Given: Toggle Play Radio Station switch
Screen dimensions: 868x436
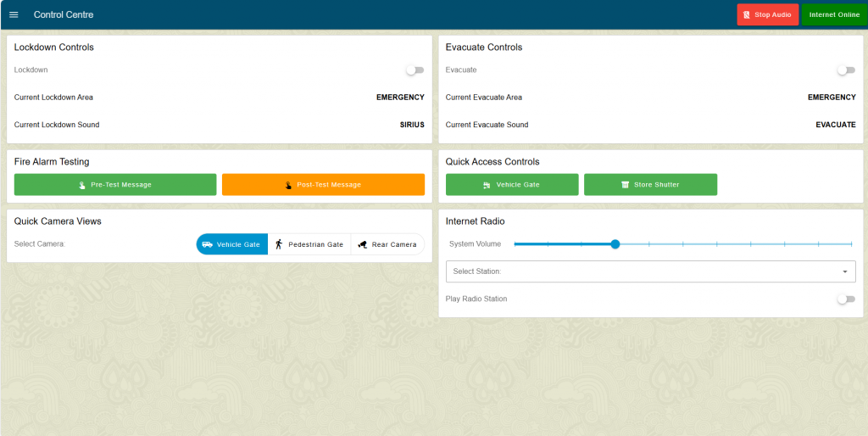Looking at the screenshot, I should coord(845,299).
